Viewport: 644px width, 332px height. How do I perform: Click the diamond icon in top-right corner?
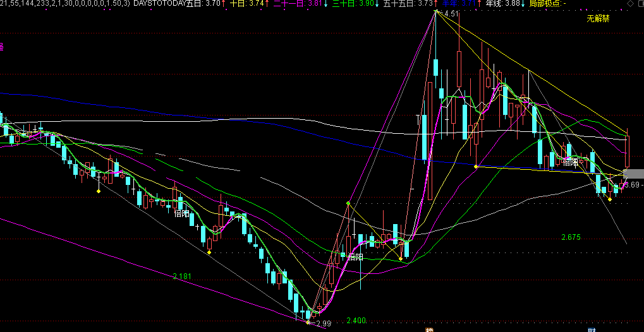(x=631, y=4)
